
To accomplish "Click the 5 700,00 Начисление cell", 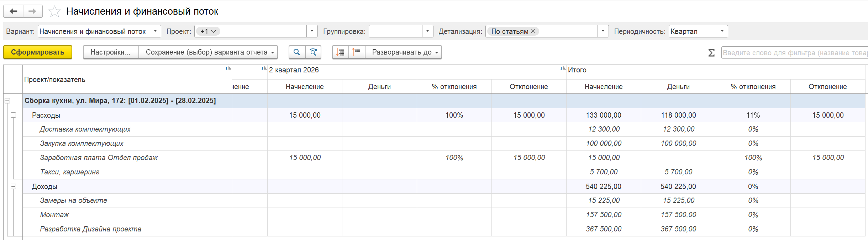I will click(604, 172).
